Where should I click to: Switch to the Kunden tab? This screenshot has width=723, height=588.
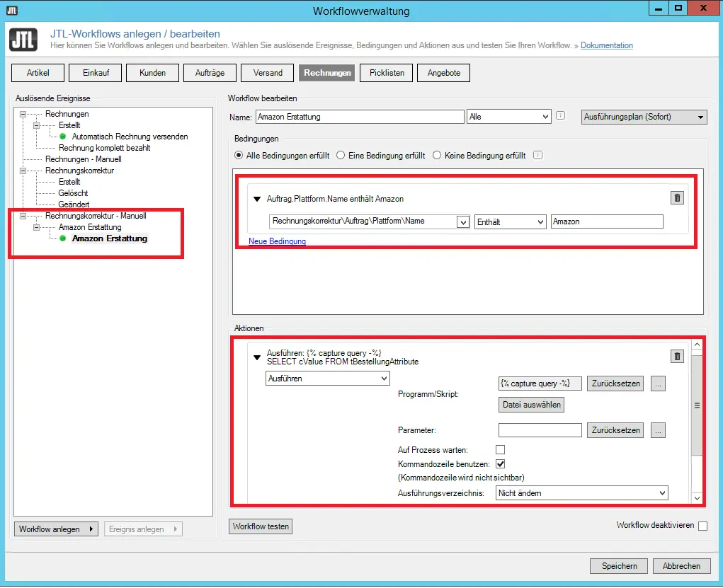click(153, 73)
